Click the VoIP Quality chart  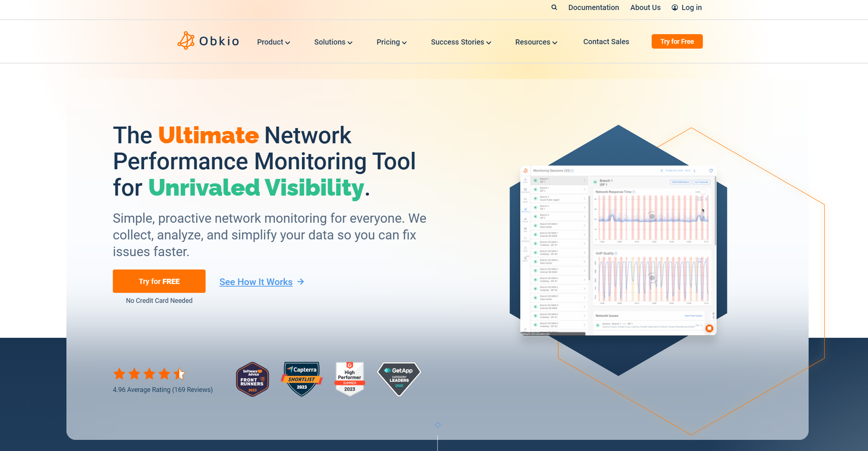(652, 278)
